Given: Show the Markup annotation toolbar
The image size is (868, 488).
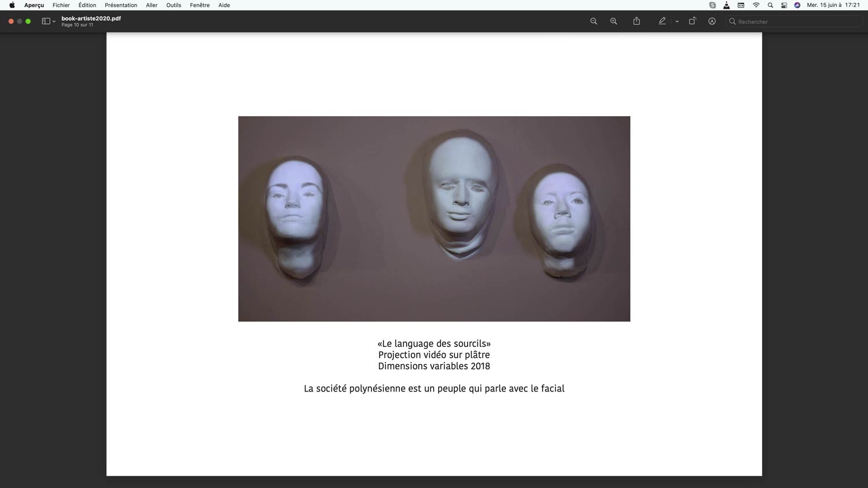Looking at the screenshot, I should coord(712,21).
